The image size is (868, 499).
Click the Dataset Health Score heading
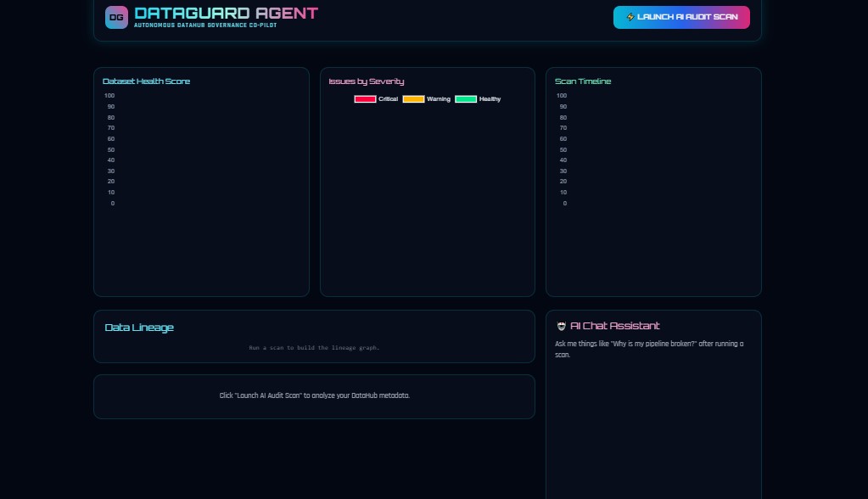(x=146, y=81)
